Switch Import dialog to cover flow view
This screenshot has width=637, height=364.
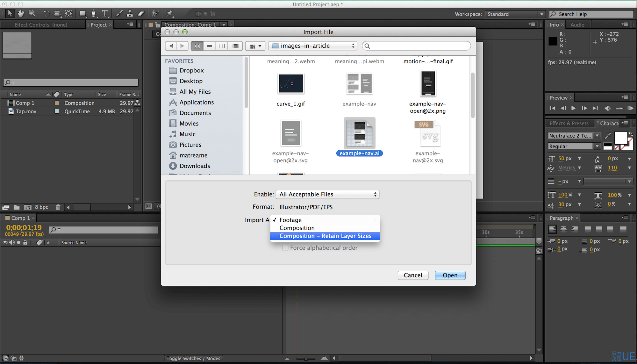click(235, 46)
